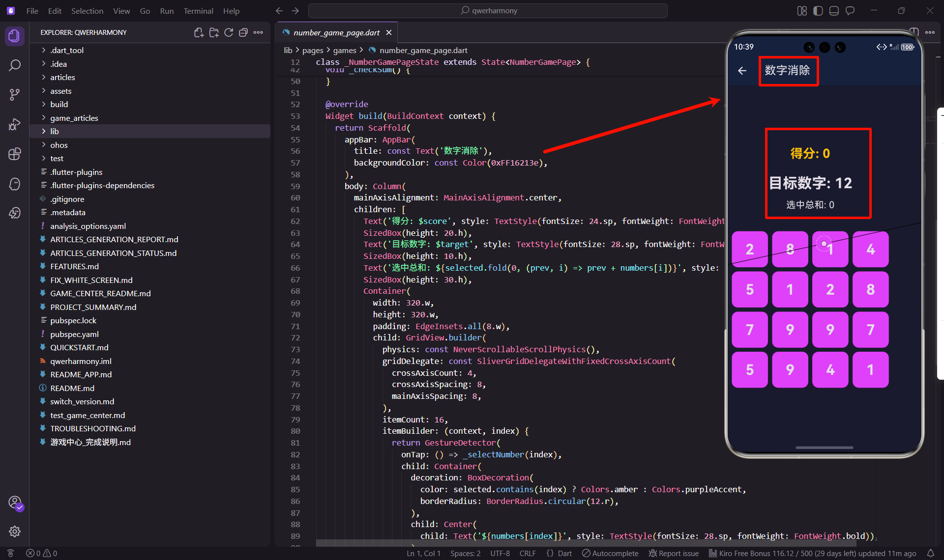Expand the lib folder
The height and width of the screenshot is (560, 944).
(54, 131)
